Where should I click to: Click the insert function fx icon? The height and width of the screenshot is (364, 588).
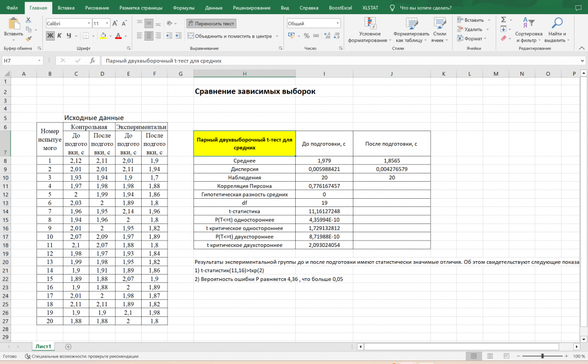click(92, 61)
